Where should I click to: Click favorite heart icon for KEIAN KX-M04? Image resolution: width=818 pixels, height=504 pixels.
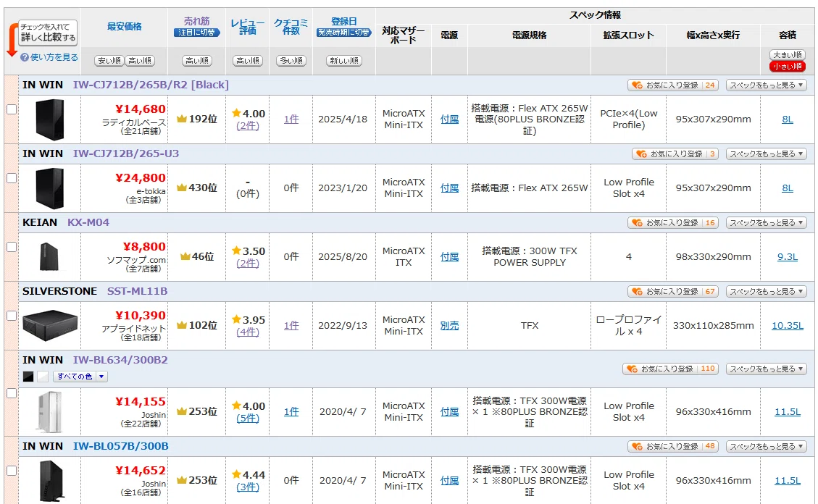tap(637, 222)
